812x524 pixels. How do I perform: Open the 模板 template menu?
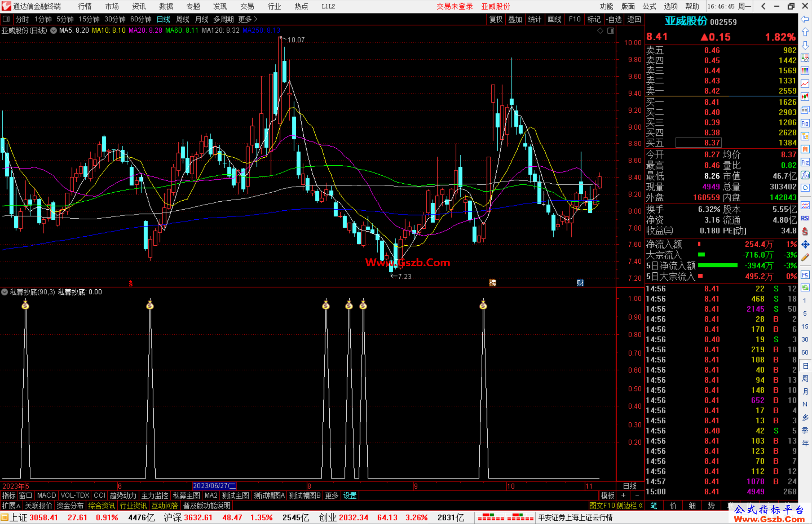pos(607,495)
